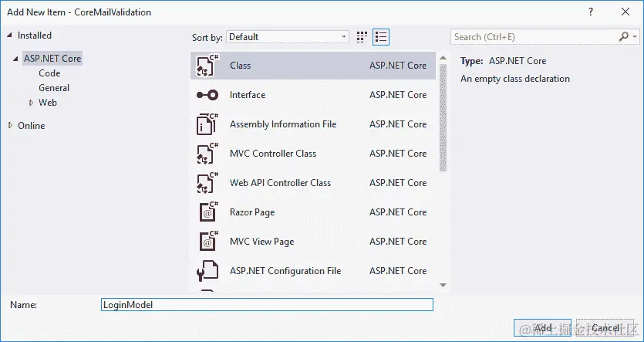Select the Class template icon

[x=207, y=66]
